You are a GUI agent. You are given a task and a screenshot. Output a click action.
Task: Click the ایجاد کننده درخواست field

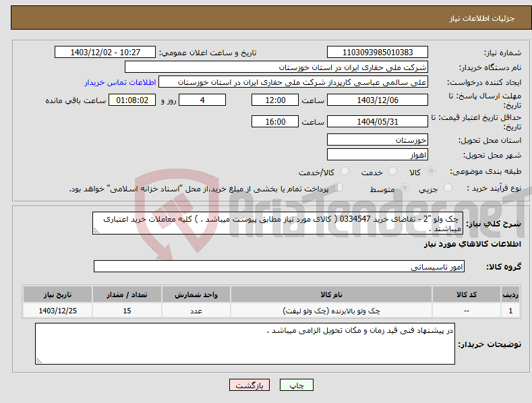[x=293, y=82]
